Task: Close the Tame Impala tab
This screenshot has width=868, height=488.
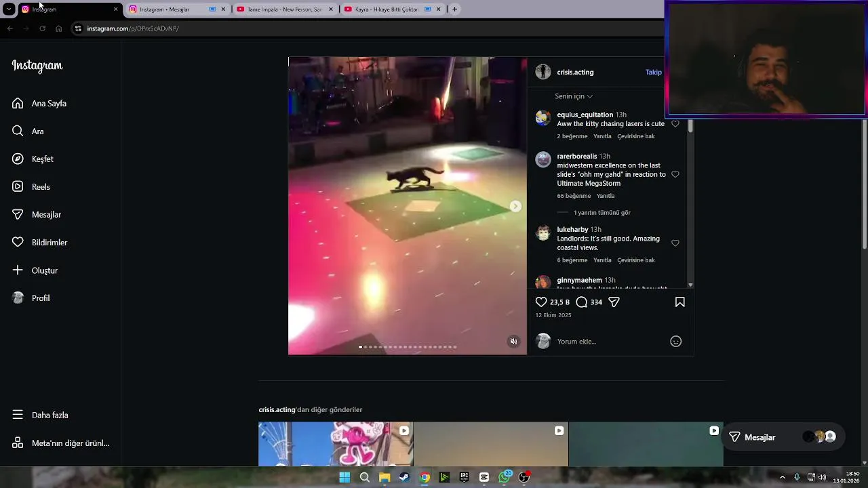Action: click(331, 9)
